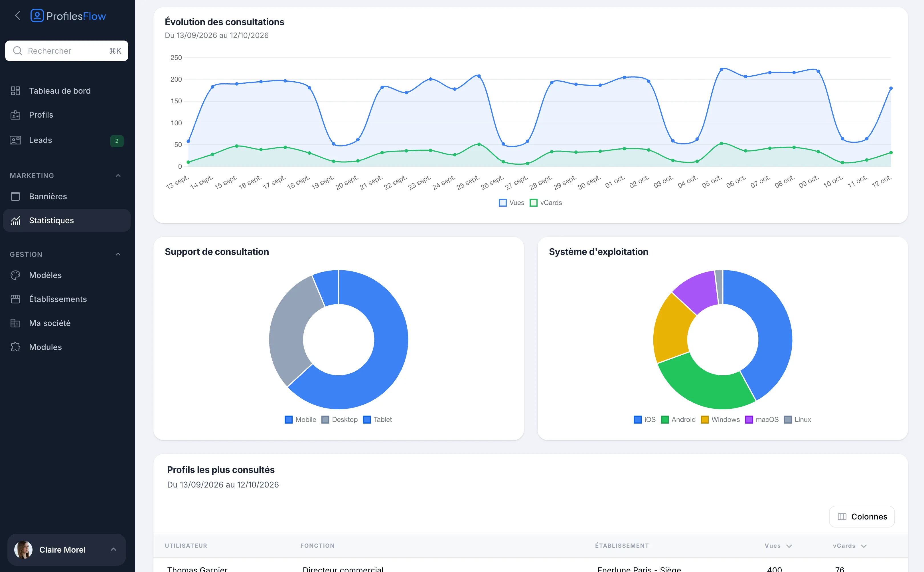
Task: Toggle the macOS legend entry
Action: 762,420
